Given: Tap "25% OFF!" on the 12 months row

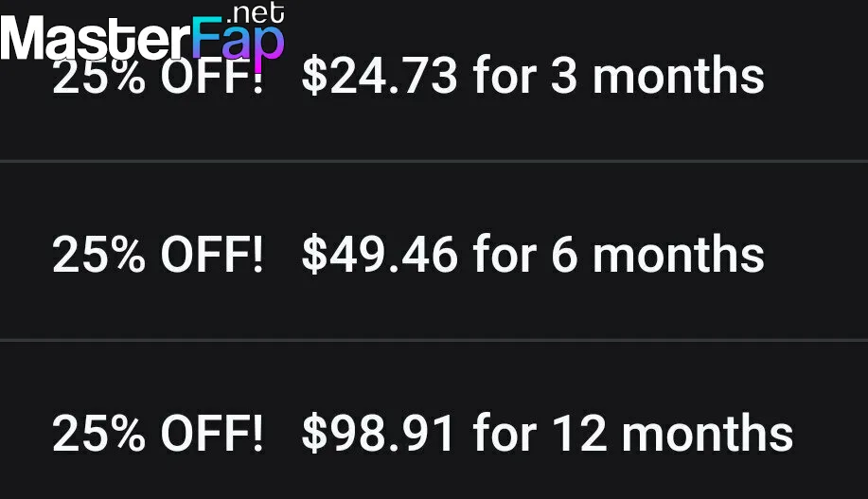Looking at the screenshot, I should [x=157, y=433].
